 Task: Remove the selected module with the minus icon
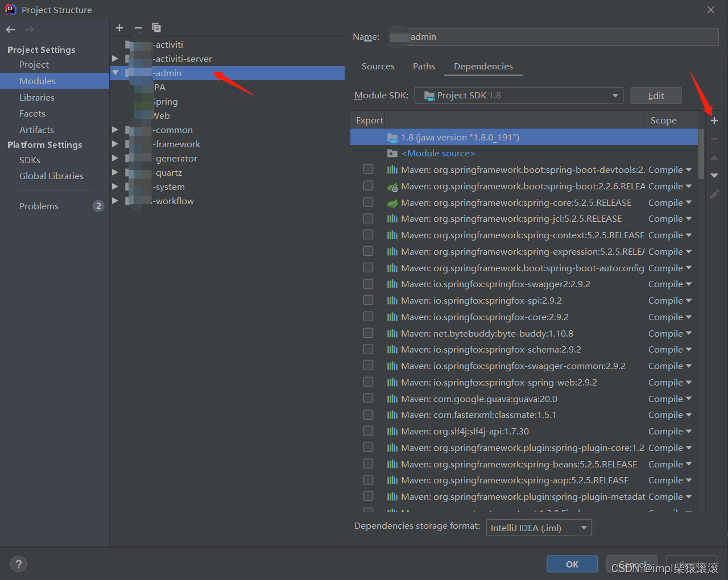(x=138, y=28)
